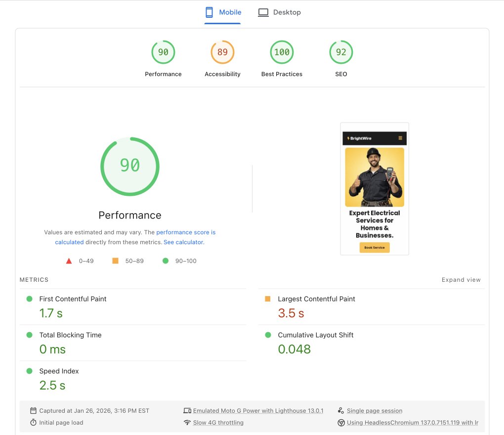
Task: Click the HeadlessChromium browser icon in the footer
Action: (341, 423)
